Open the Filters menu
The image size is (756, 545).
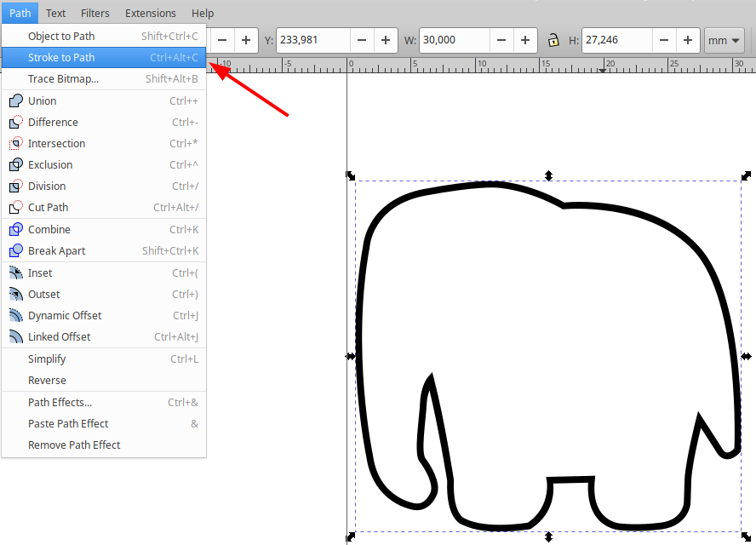pos(95,13)
